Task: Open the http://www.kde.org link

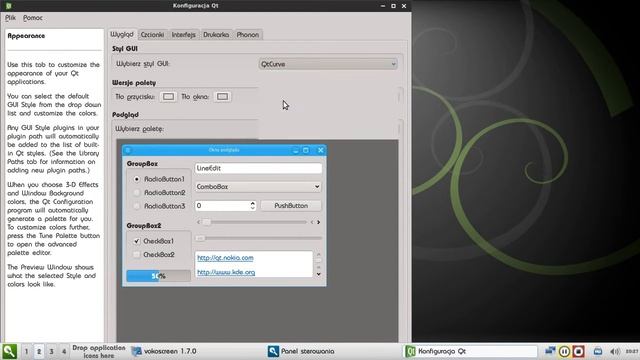Action: (x=226, y=272)
